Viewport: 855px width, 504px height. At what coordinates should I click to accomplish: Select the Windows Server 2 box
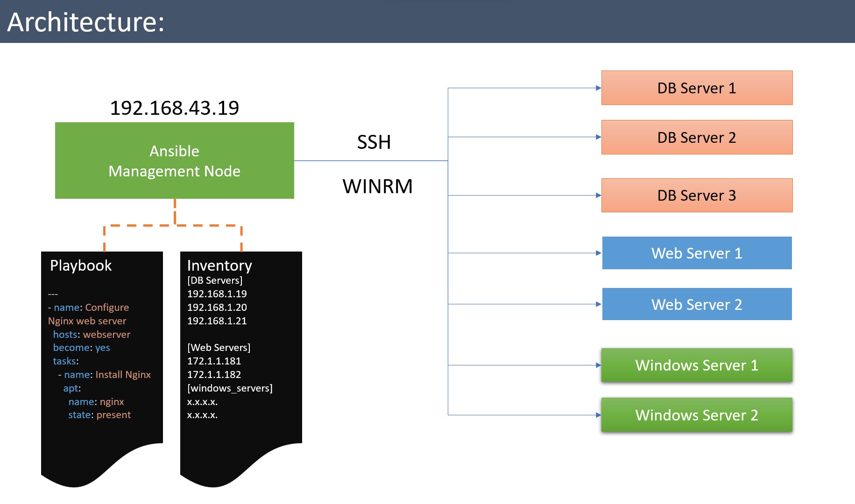click(x=697, y=415)
